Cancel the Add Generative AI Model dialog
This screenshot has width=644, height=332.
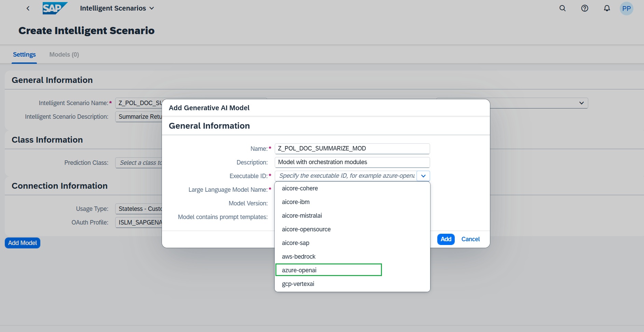pyautogui.click(x=470, y=239)
